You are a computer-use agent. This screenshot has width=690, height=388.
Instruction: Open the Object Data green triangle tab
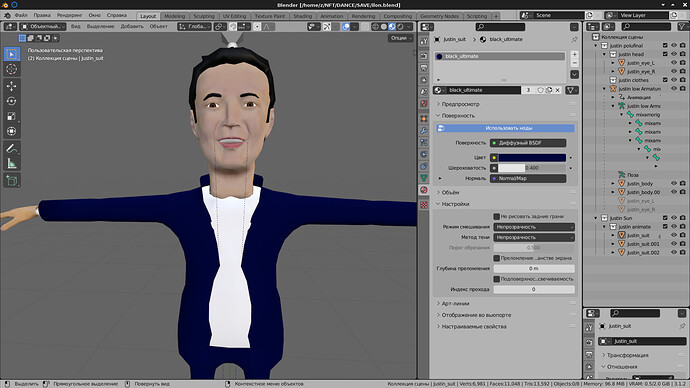point(424,178)
